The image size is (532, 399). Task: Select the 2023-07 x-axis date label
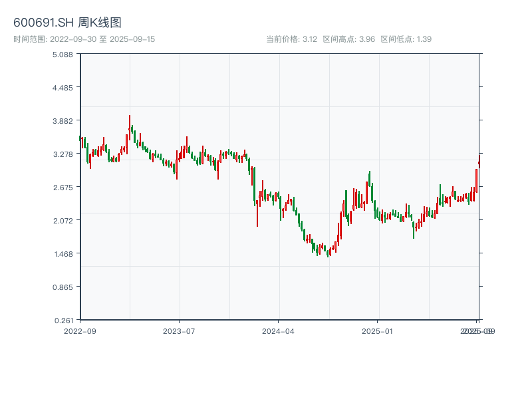(180, 331)
